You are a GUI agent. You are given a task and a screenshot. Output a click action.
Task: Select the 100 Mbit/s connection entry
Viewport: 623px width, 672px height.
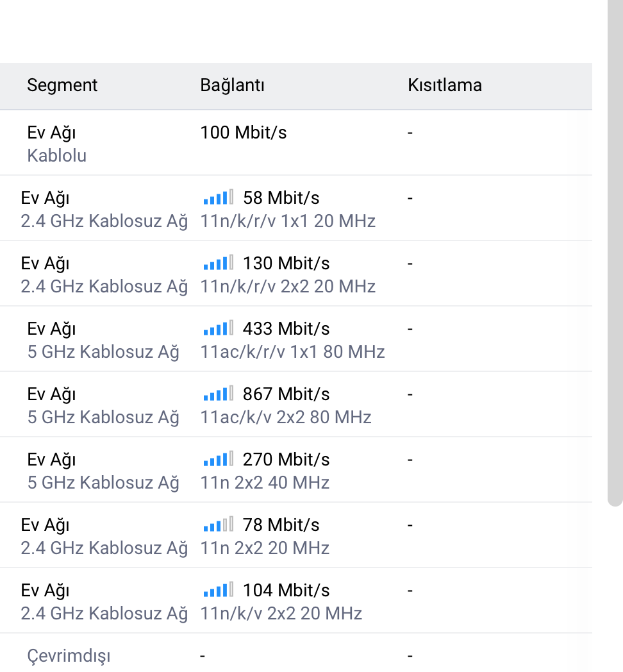[x=244, y=133]
